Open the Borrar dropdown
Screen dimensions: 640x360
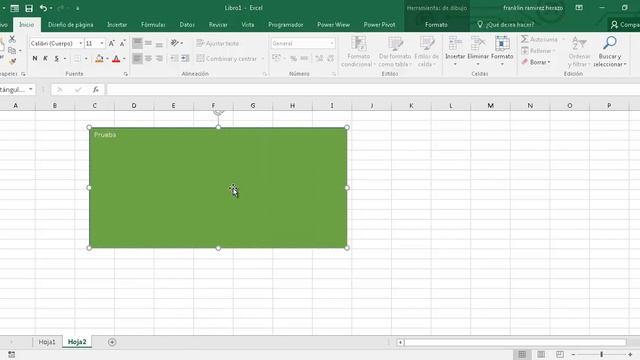tap(536, 62)
